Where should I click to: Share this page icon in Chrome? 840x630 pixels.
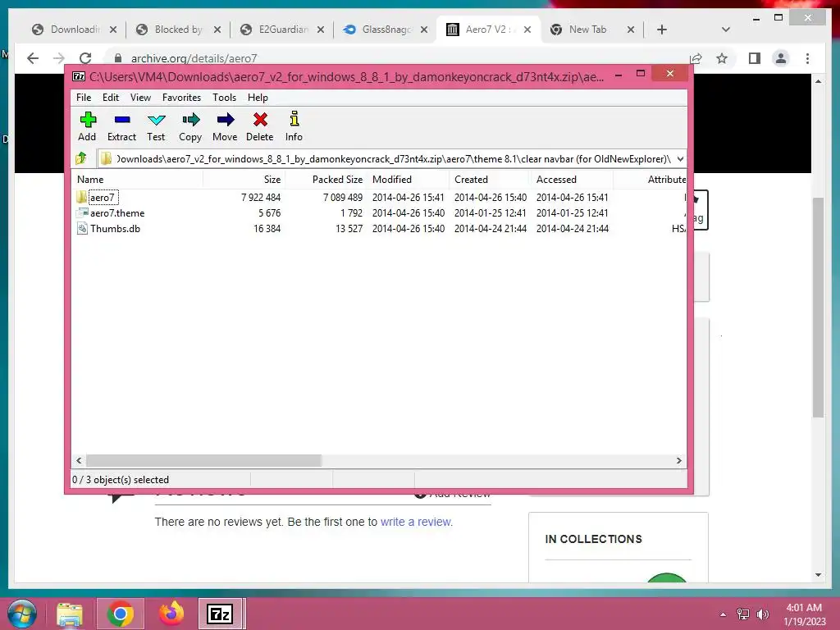pos(696,58)
